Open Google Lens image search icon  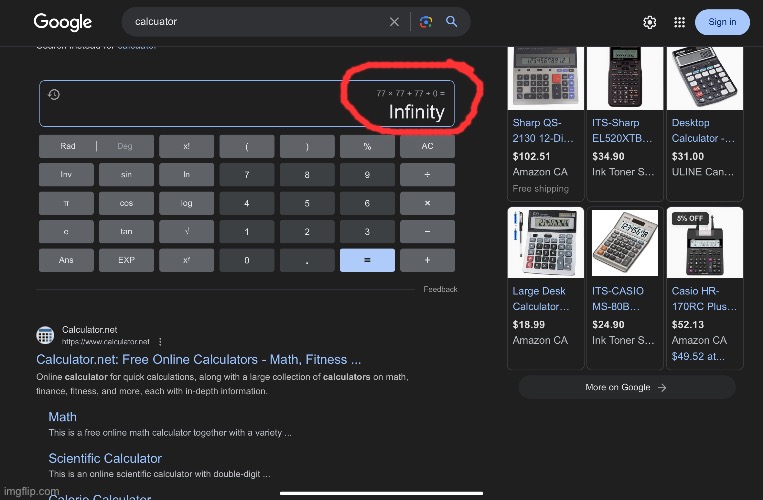[426, 22]
